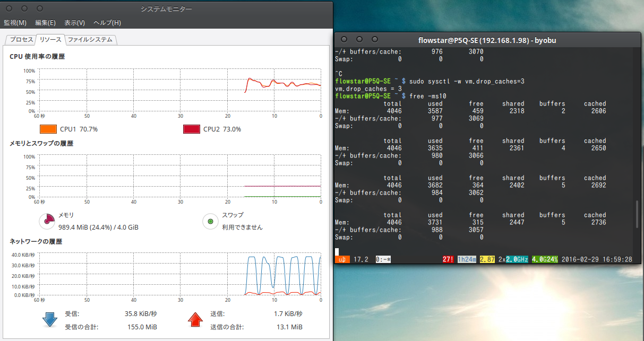Click the green 4.0G24% memory indicator
Image resolution: width=644 pixels, height=341 pixels.
546,259
